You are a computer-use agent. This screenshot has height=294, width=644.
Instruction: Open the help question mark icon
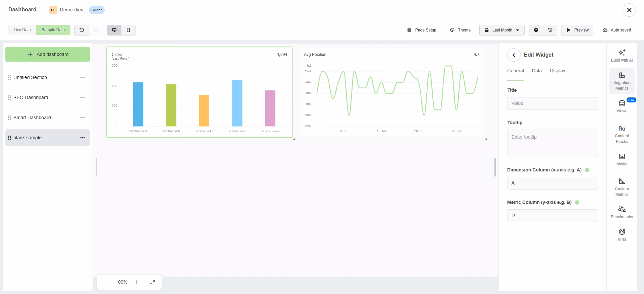[536, 30]
